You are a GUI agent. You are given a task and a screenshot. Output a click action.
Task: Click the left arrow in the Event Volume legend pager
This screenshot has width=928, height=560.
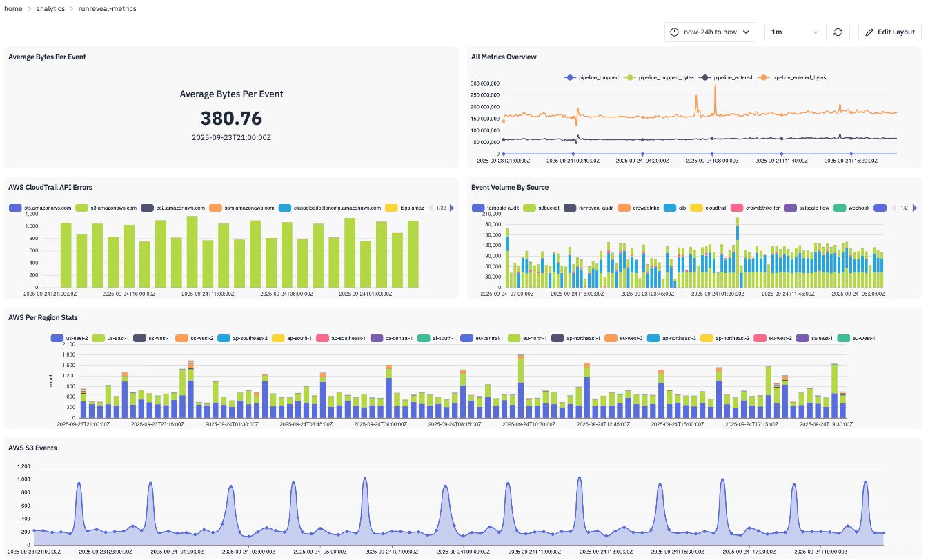coord(894,207)
